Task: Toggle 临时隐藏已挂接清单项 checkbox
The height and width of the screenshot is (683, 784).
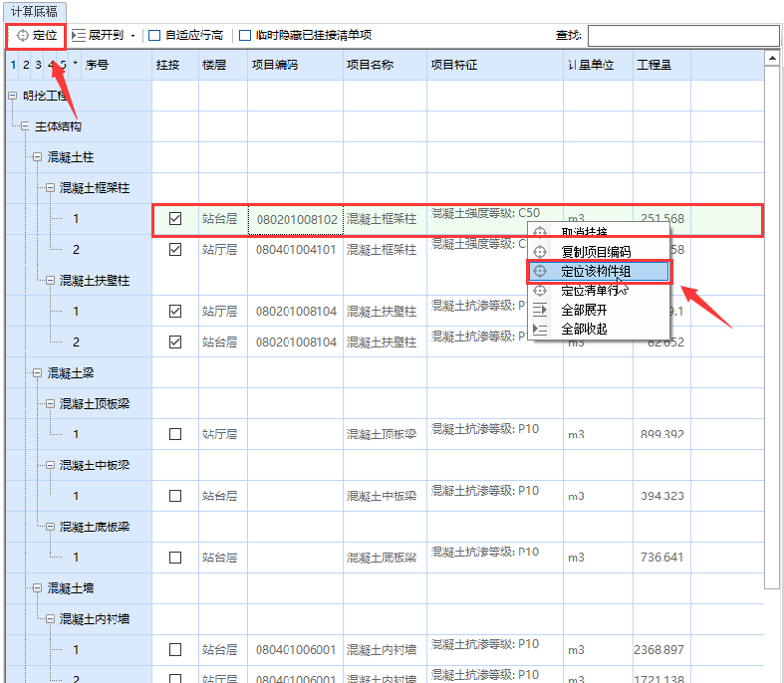Action: tap(245, 36)
